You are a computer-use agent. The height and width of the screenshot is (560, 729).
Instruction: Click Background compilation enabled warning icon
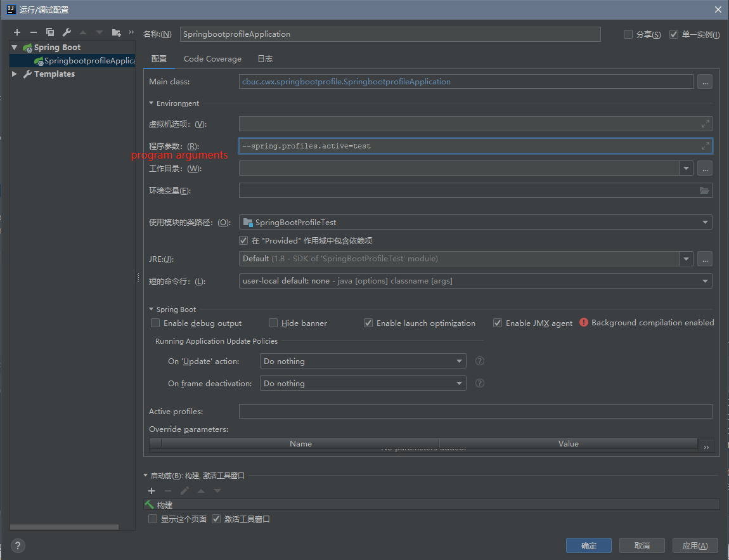click(583, 322)
